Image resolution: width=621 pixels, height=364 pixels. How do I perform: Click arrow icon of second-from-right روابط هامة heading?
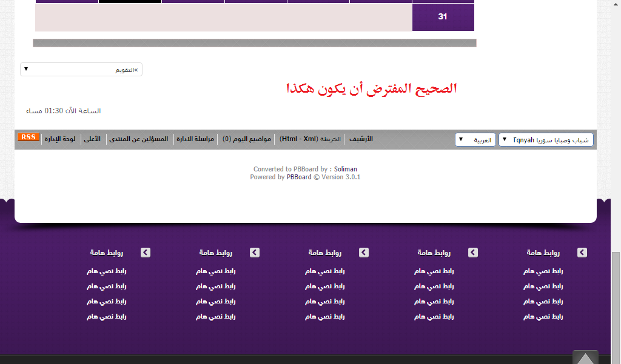click(473, 253)
